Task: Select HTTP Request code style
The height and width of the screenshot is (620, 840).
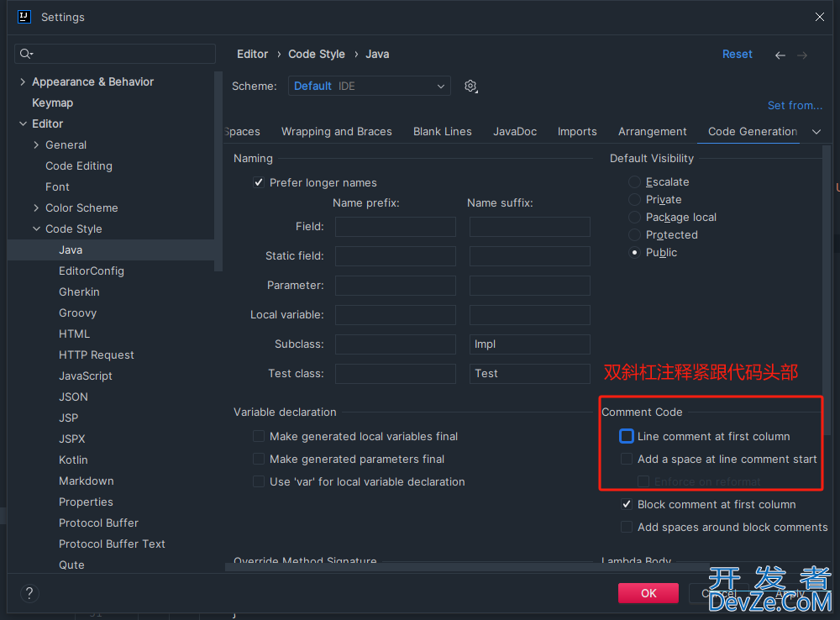Action: point(97,355)
